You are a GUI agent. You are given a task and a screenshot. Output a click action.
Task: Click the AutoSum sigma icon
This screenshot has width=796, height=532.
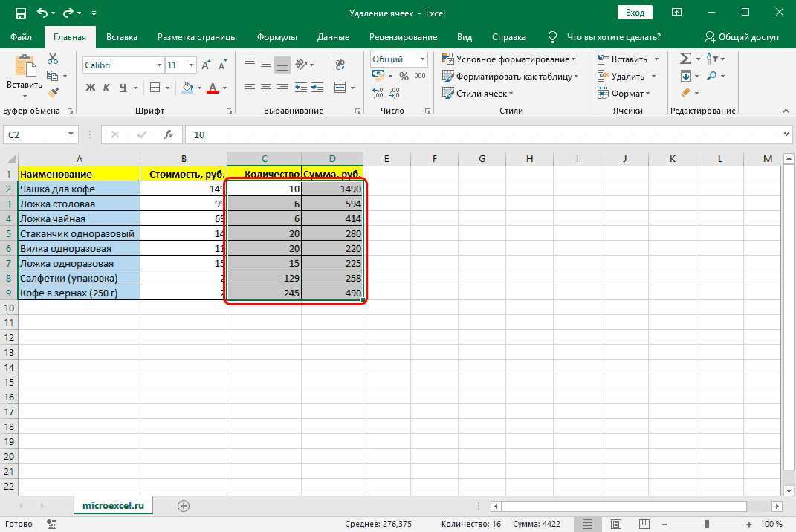(685, 59)
